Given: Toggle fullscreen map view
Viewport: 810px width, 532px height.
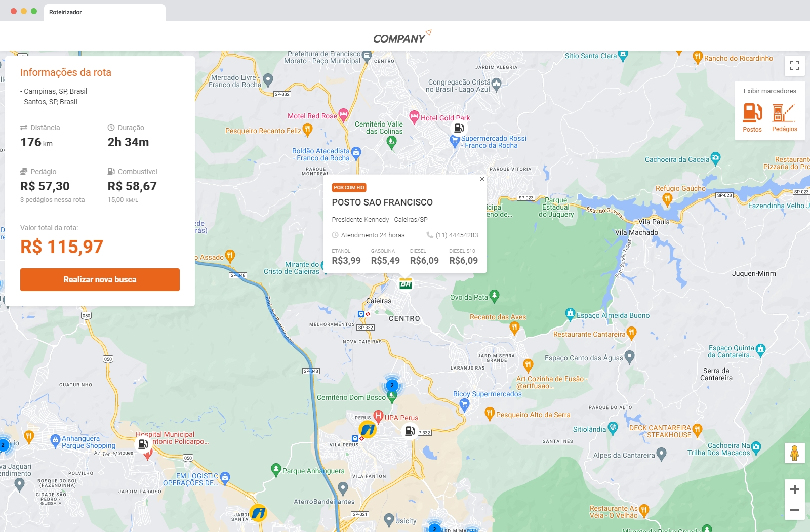Looking at the screenshot, I should (795, 66).
